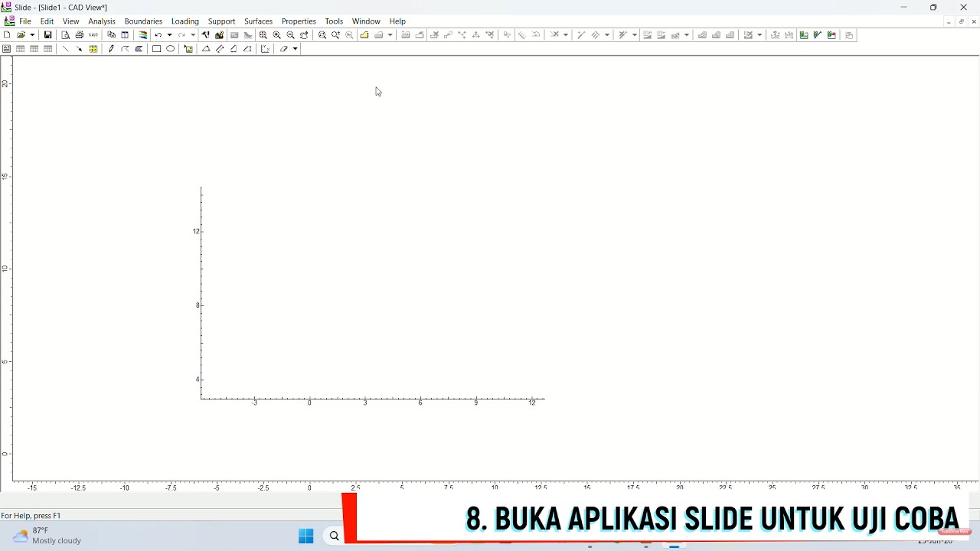Viewport: 980px width, 551px height.
Task: Click the Copy icon in the toolbar
Action: pyautogui.click(x=111, y=35)
